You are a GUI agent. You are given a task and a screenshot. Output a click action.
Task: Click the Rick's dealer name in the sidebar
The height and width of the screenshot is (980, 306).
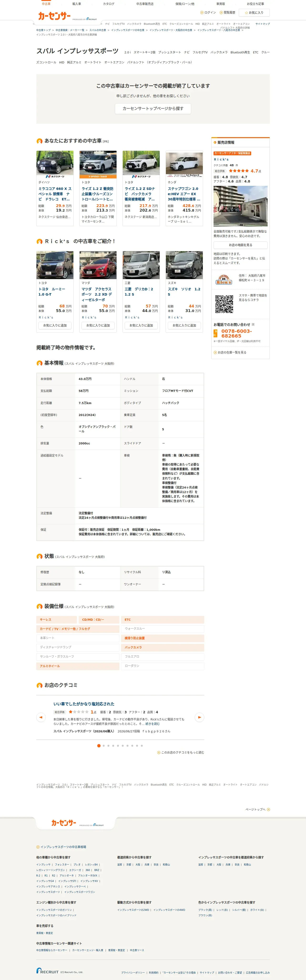coord(221,159)
